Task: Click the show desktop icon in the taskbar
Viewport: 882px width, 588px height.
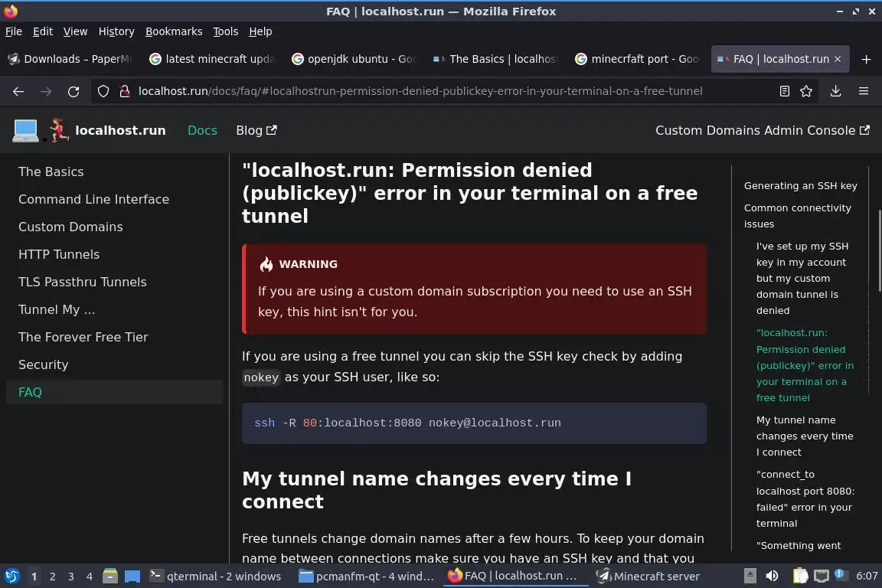Action: tap(132, 577)
